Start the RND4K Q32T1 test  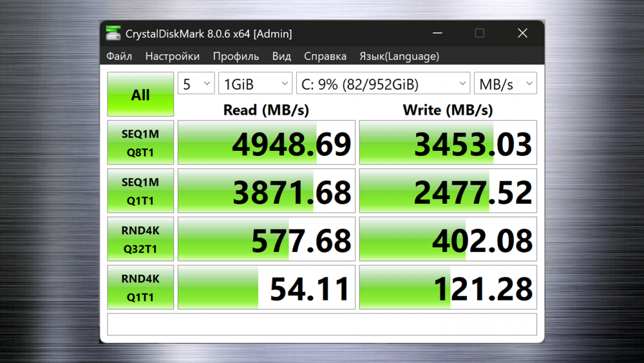coord(140,239)
